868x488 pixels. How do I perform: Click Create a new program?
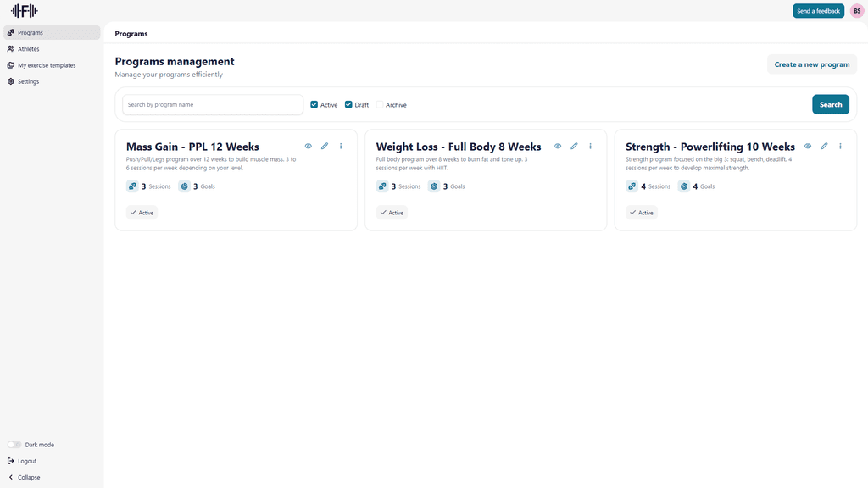coord(811,64)
